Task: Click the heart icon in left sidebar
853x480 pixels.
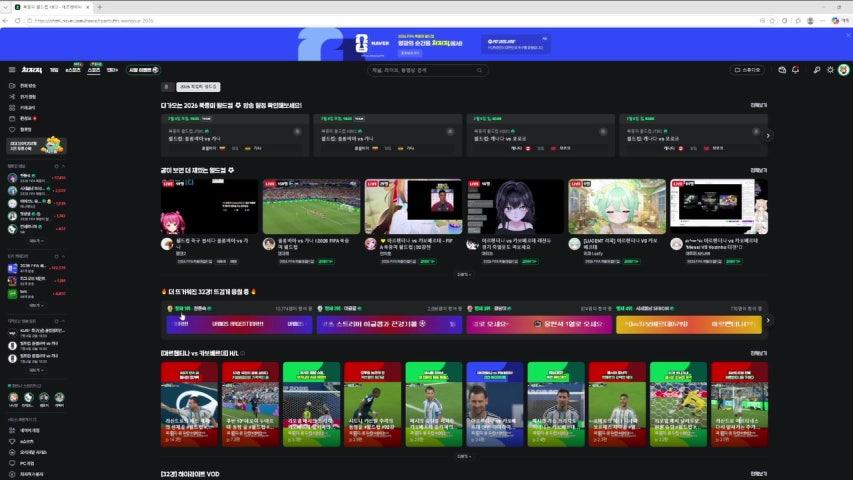Action: [x=12, y=130]
